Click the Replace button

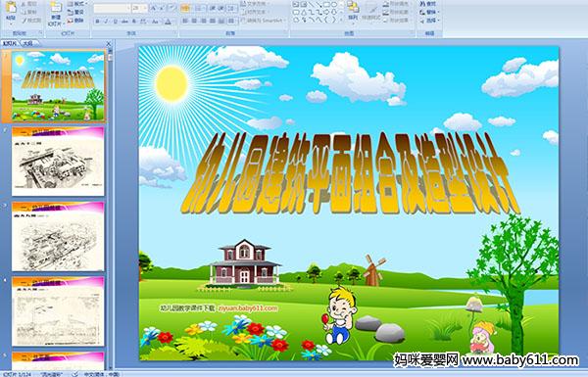click(429, 12)
